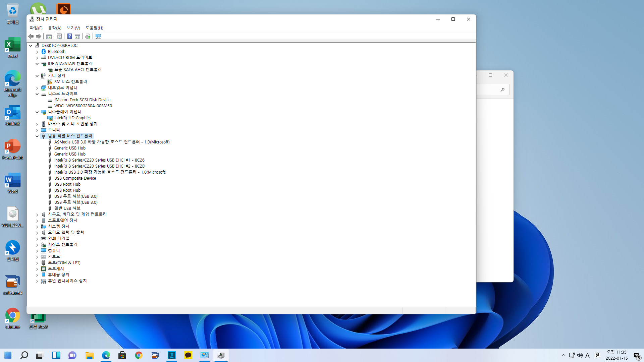Select 일반 USB 허브 entry
644x362 pixels.
tap(67, 208)
